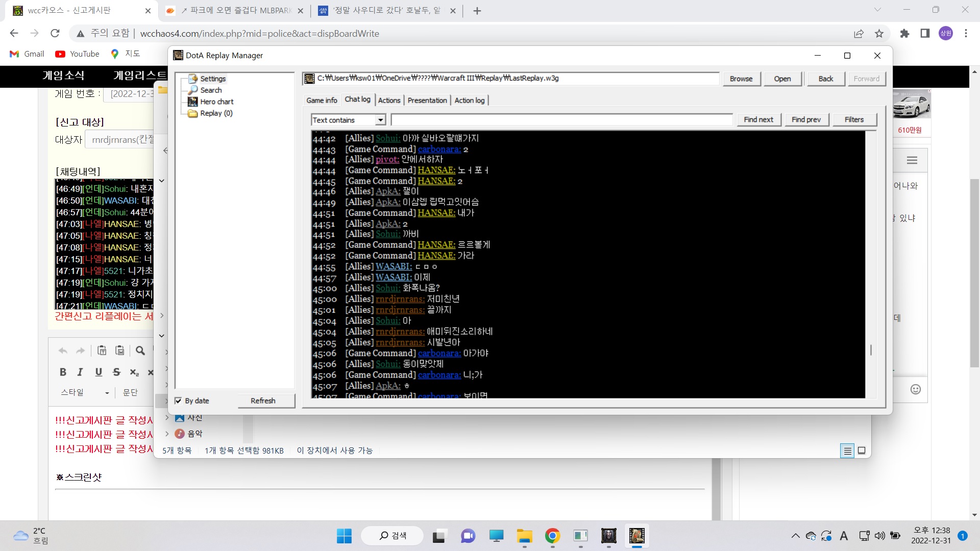Image resolution: width=980 pixels, height=551 pixels.
Task: Click the hamburger menu icon on right sidebar
Action: click(x=912, y=161)
